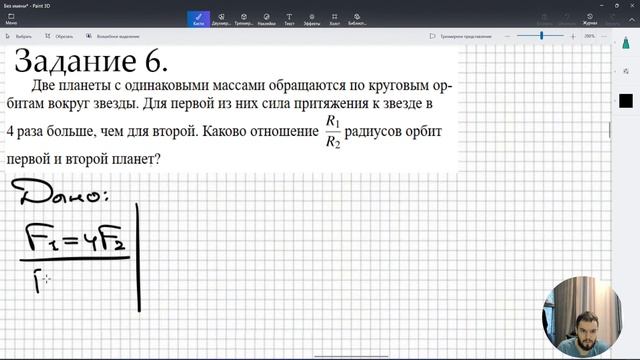
Task: Open the more options ellipsis menu
Action: pos(604,36)
